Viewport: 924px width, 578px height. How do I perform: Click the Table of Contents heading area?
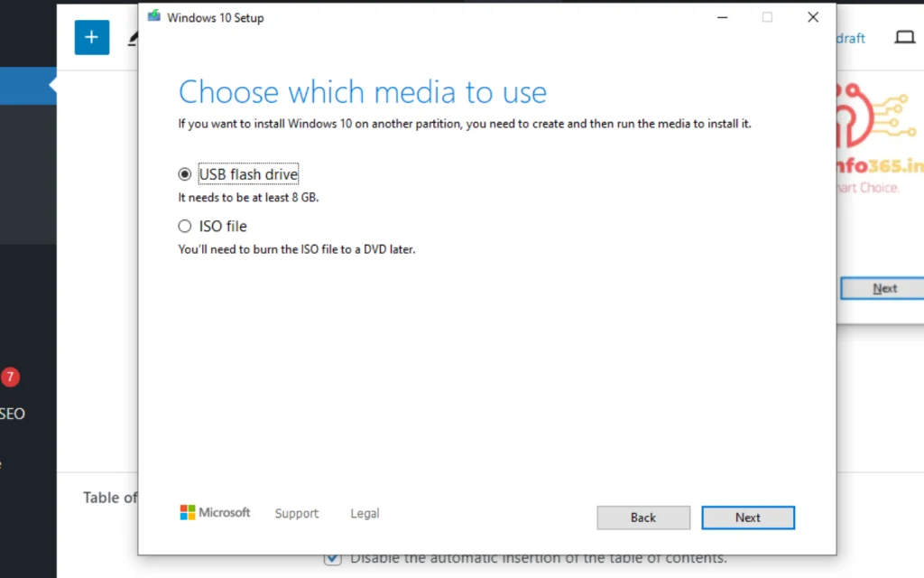(x=110, y=497)
